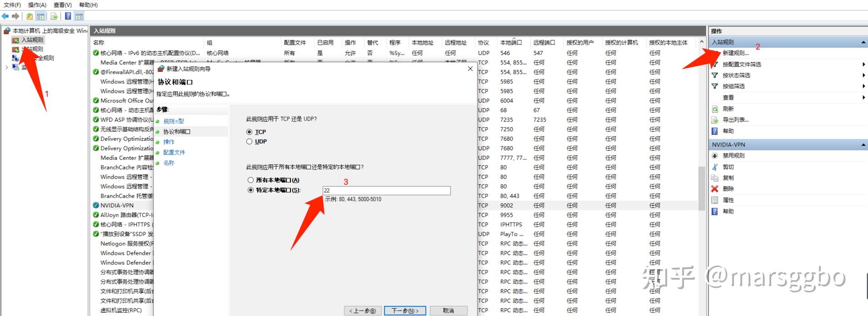Sort by the 授权的计算机 column header

(624, 43)
